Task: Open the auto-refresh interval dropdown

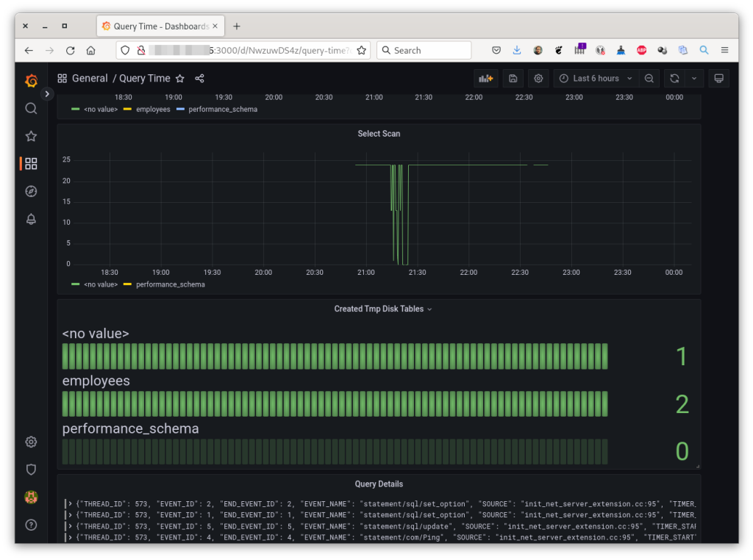Action: pyautogui.click(x=693, y=78)
